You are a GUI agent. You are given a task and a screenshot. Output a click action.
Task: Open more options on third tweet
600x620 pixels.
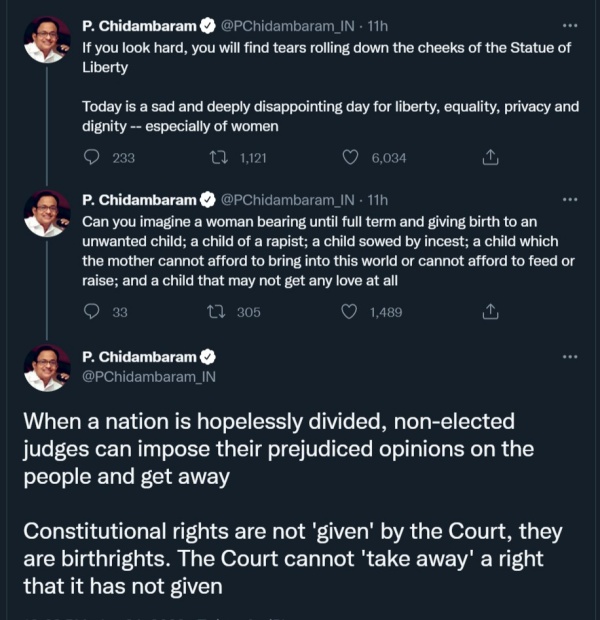[570, 357]
